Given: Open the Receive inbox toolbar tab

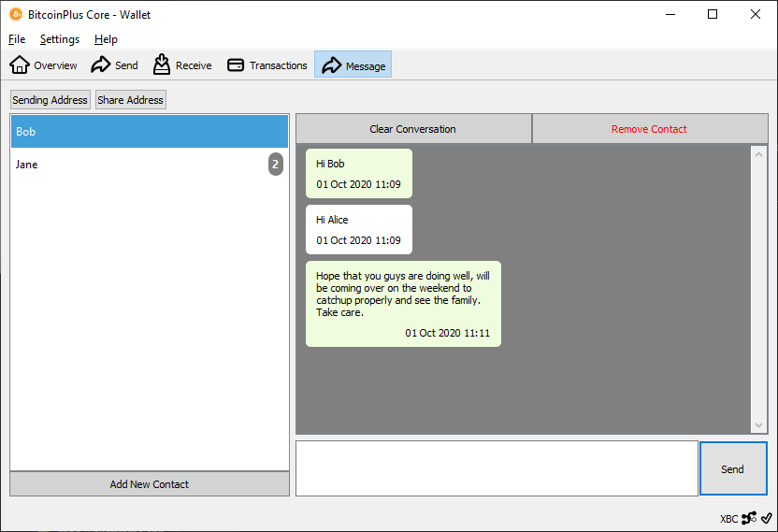Looking at the screenshot, I should (x=182, y=65).
